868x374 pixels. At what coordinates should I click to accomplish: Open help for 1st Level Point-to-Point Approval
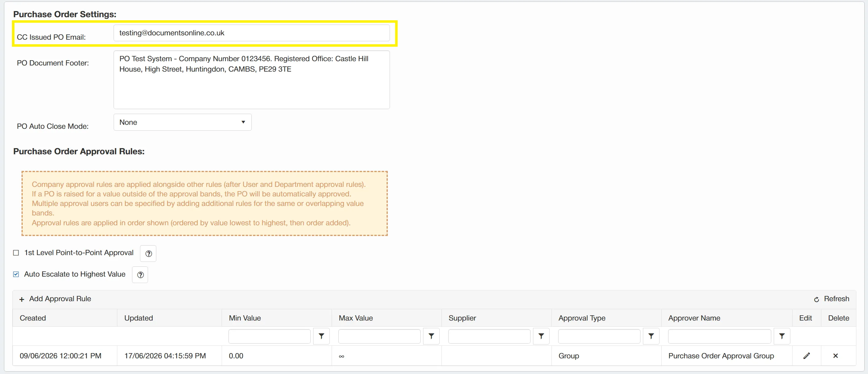click(x=148, y=254)
